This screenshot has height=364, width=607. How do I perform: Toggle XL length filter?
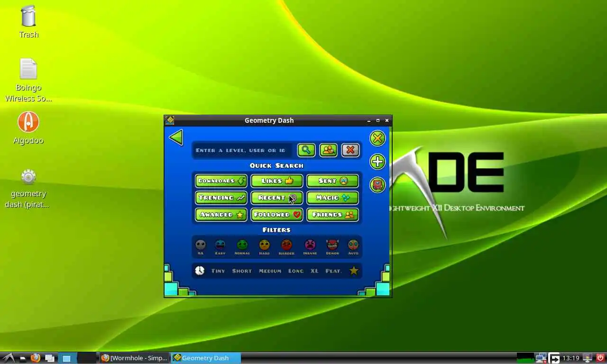pos(314,271)
